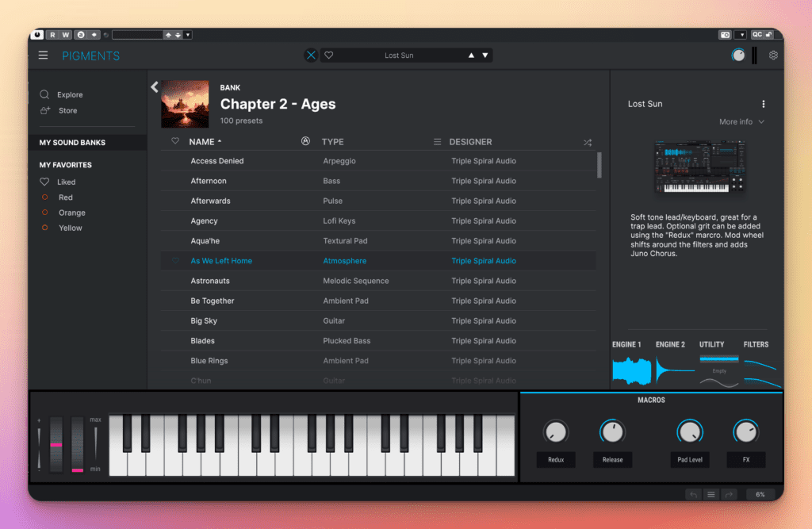View the Engine 1 waveform preview

coord(631,370)
